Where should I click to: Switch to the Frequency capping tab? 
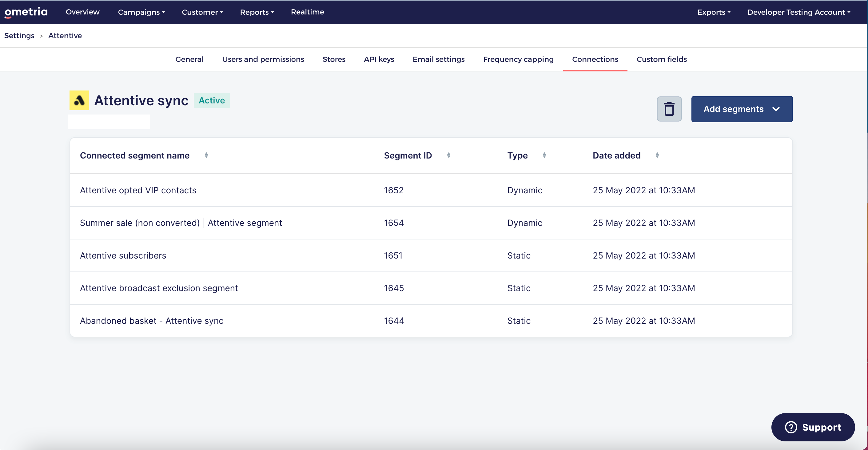[518, 59]
